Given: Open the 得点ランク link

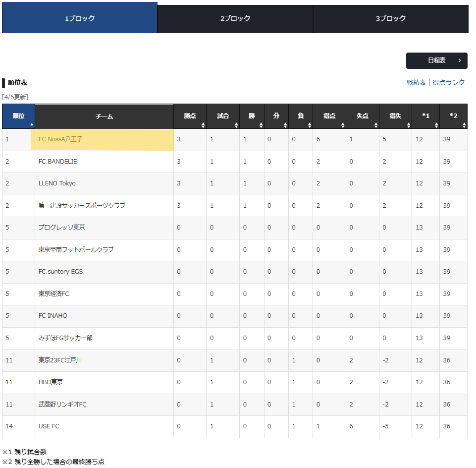Looking at the screenshot, I should [x=449, y=82].
